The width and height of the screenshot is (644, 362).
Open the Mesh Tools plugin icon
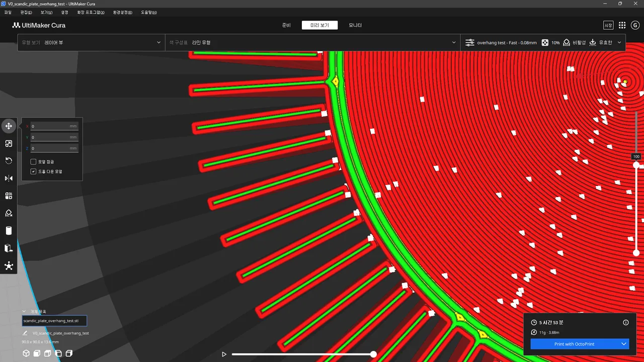(x=9, y=265)
